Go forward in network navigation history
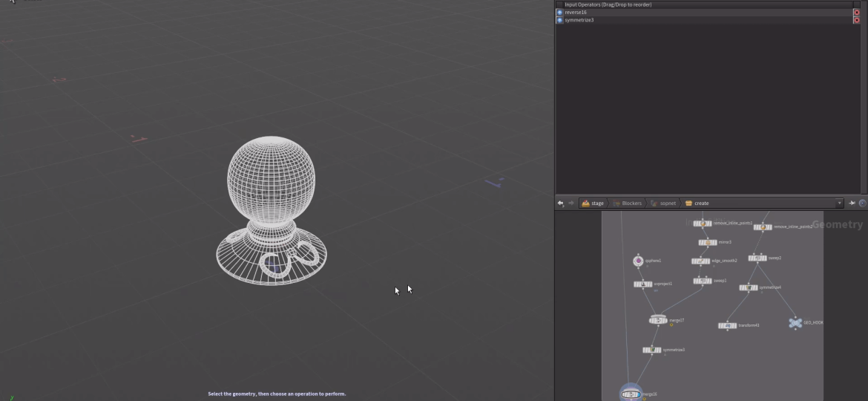The height and width of the screenshot is (401, 868). click(571, 203)
